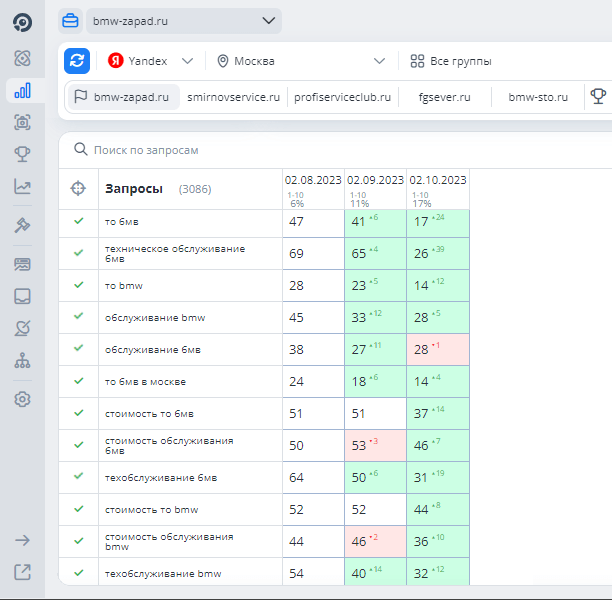Click the target crosshair icon in table header
612x600 pixels.
coord(78,189)
